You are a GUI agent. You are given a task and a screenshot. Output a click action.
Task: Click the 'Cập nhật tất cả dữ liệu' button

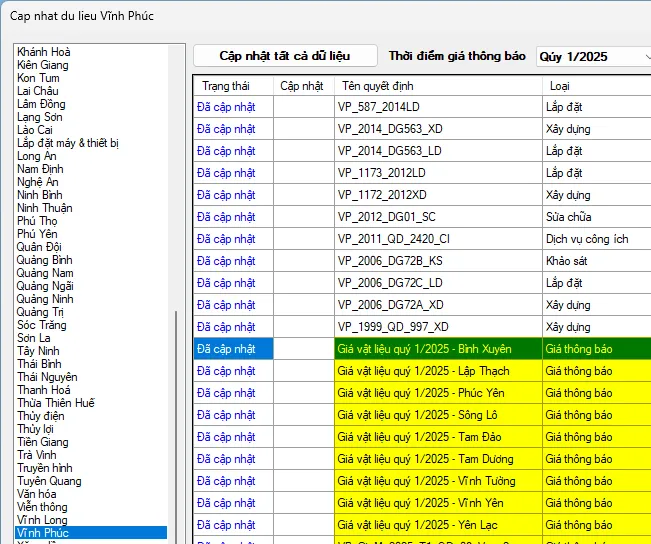click(x=285, y=56)
